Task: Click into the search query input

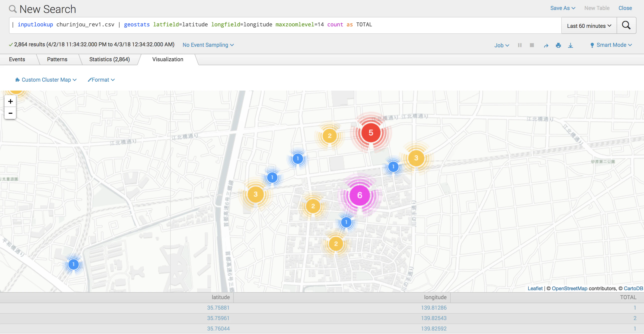Action: pos(285,25)
